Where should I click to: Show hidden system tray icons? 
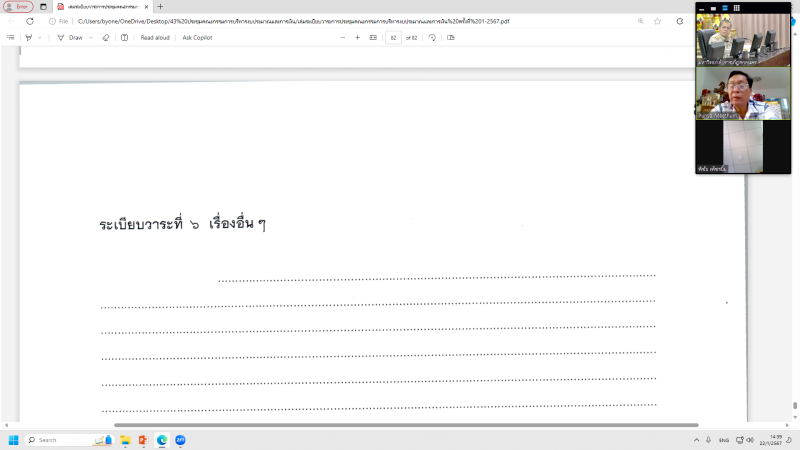point(696,440)
